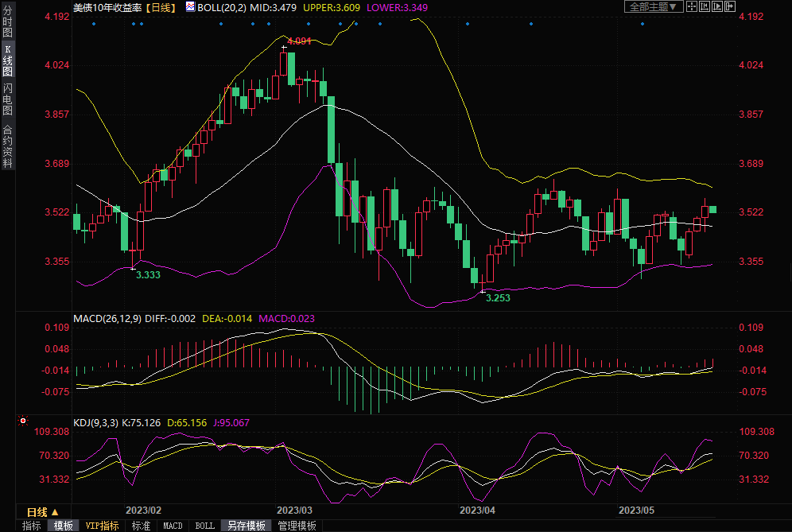The image size is (792, 532).
Task: Switch to the 指标 bottom tab
Action: point(31,526)
